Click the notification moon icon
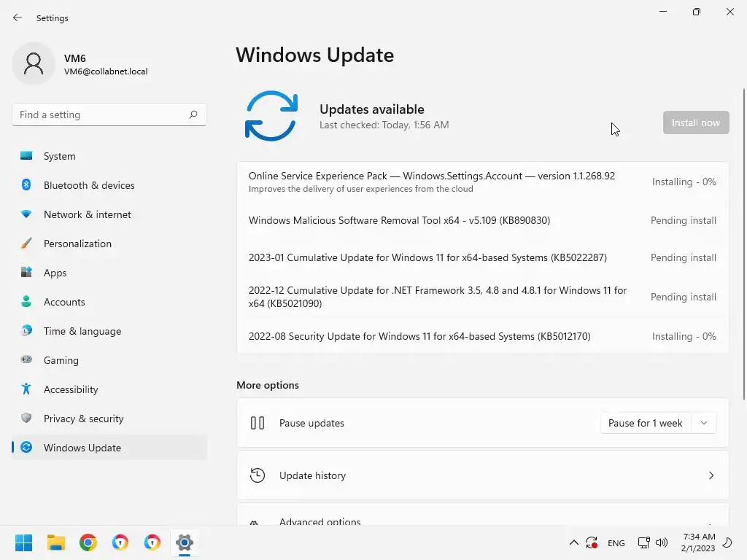The height and width of the screenshot is (560, 747). click(727, 542)
